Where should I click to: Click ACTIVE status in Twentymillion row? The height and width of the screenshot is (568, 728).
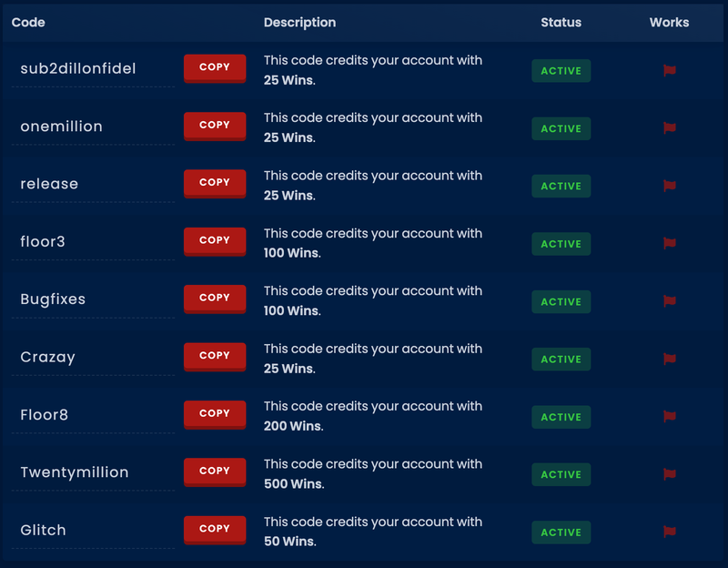coord(561,474)
